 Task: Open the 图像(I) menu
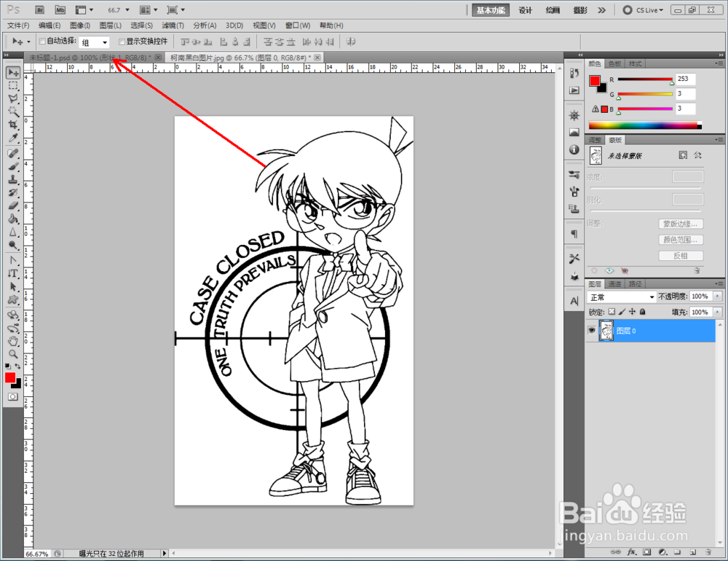click(80, 25)
